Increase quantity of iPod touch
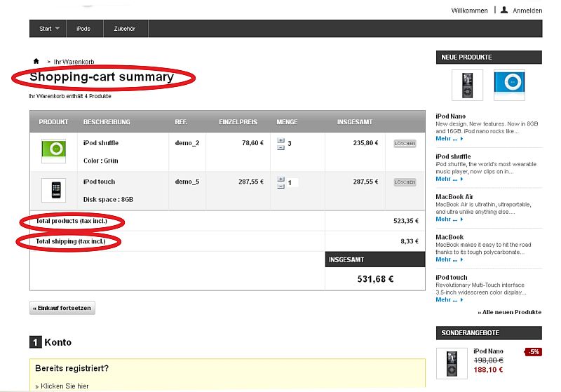 (x=281, y=180)
